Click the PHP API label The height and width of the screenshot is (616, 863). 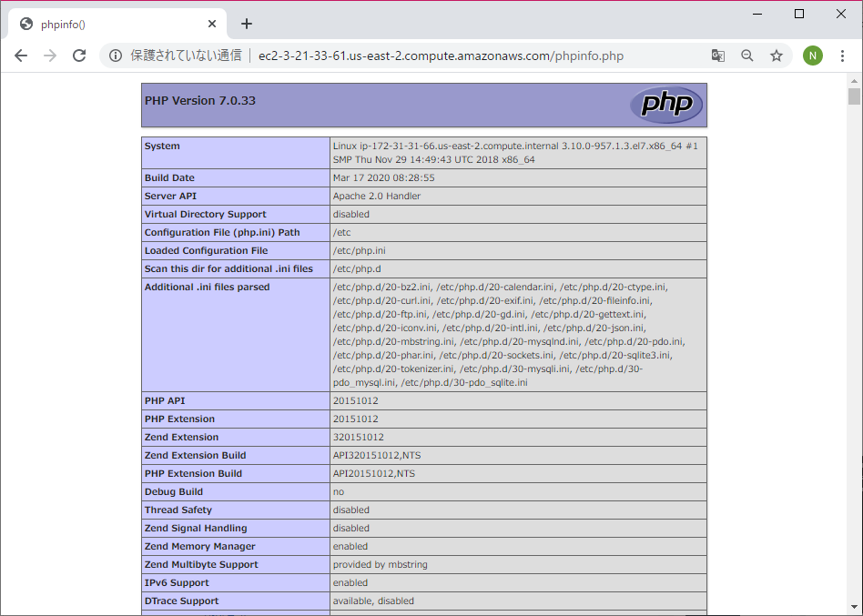[x=165, y=401]
